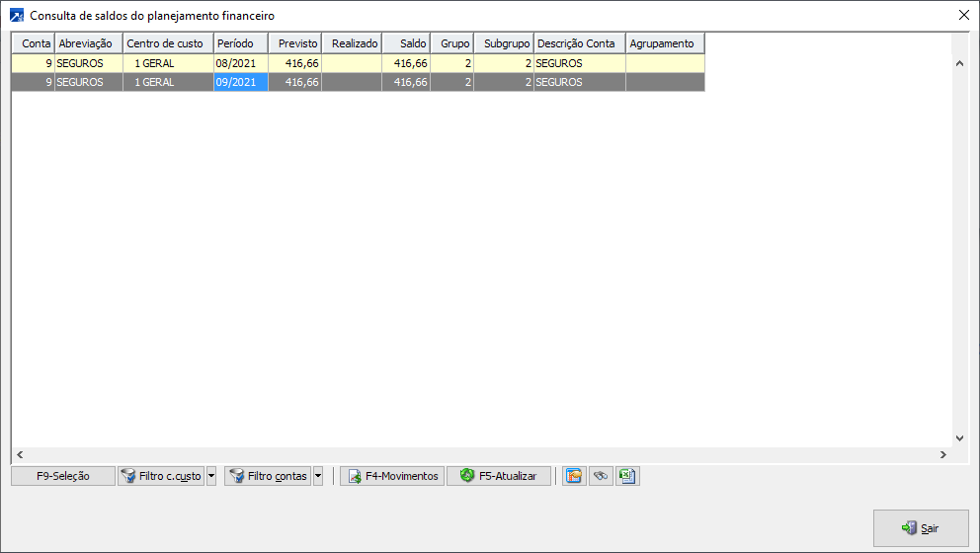Click vertical scrollbar down arrow
This screenshot has height=553, width=980.
pos(959,438)
